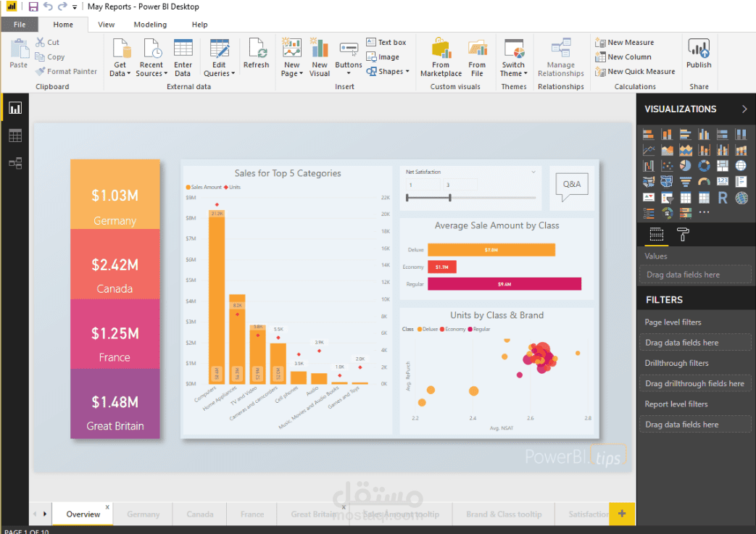756x534 pixels.
Task: Choose the Stacked bar chart visual
Action: 649,134
